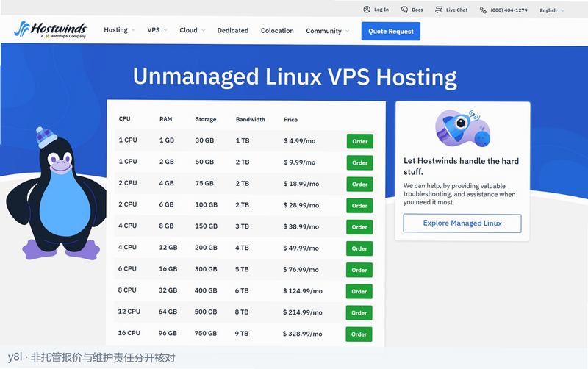The width and height of the screenshot is (588, 369).
Task: Select the 1 TB bandwidth cell
Action: 243,140
